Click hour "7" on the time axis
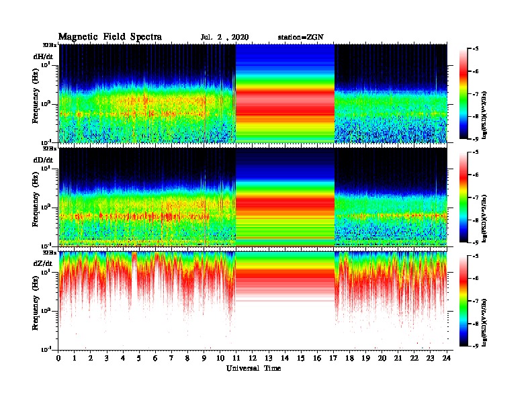 [x=172, y=358]
